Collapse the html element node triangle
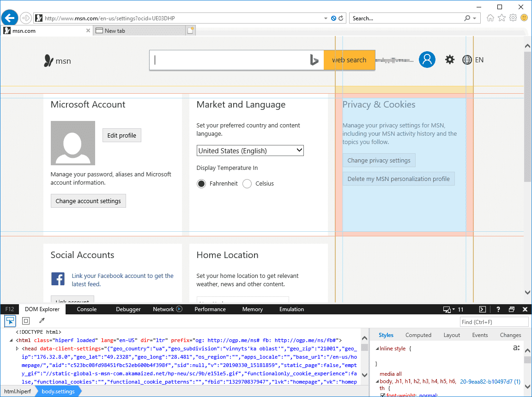Image resolution: width=532 pixels, height=397 pixels. (x=11, y=340)
